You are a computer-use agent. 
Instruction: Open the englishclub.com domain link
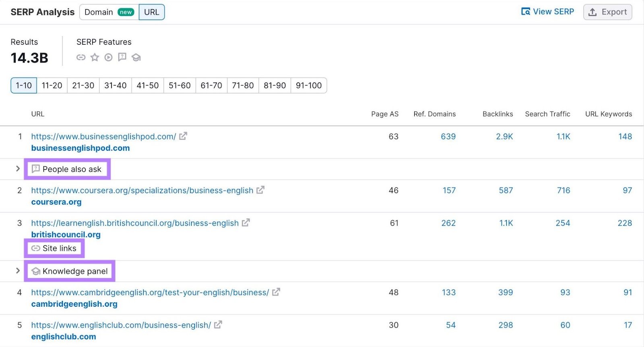[x=64, y=337]
